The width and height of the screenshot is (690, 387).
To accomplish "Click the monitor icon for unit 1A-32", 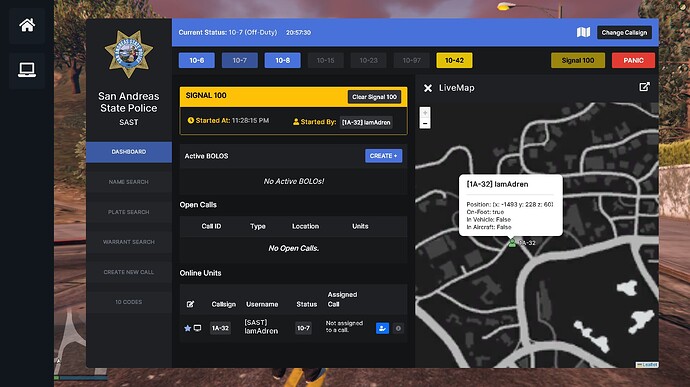I will coord(198,328).
